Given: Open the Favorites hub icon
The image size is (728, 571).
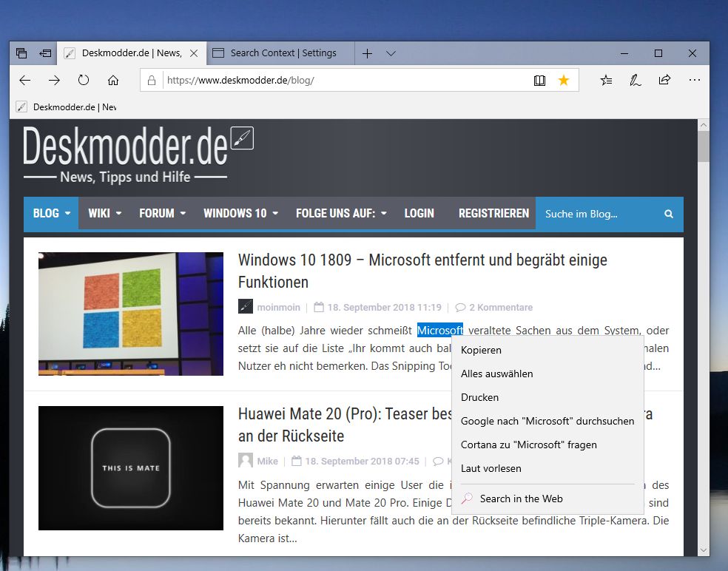Looking at the screenshot, I should [607, 81].
